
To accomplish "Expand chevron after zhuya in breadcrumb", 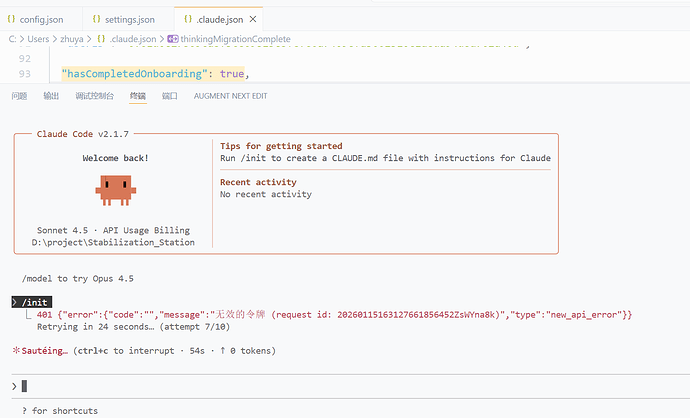I will click(89, 39).
